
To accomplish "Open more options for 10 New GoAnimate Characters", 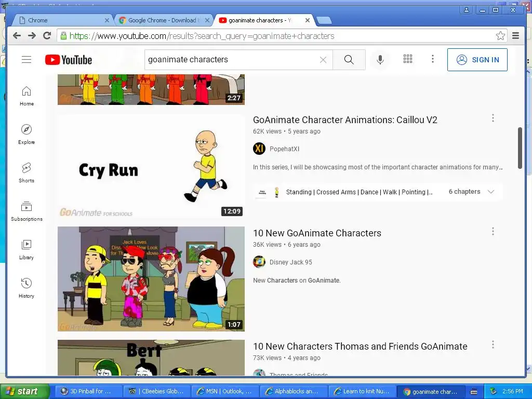I will [x=493, y=231].
